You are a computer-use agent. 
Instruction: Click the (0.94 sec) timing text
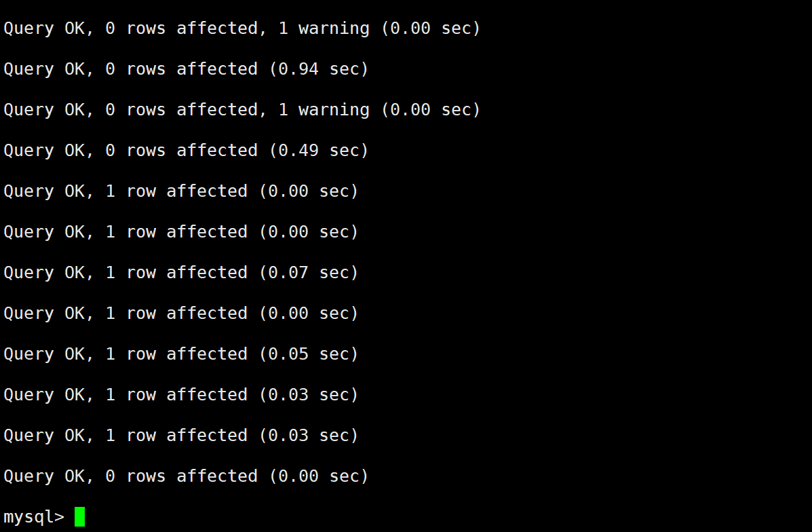tap(319, 69)
